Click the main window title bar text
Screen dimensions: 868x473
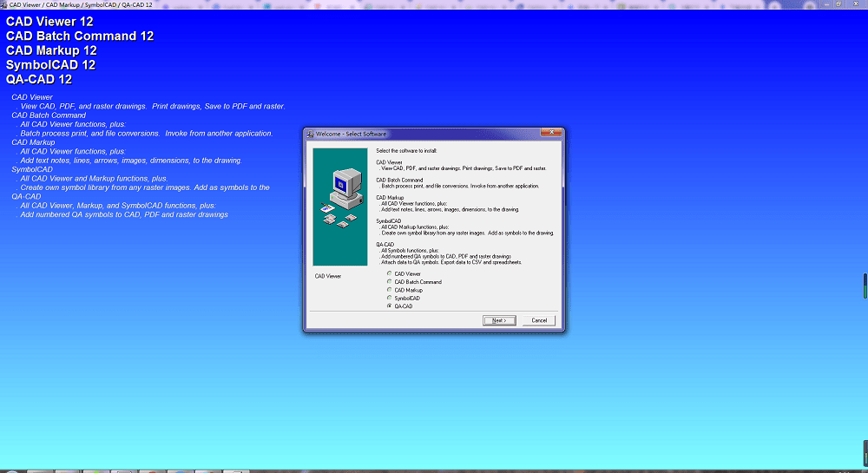81,4
